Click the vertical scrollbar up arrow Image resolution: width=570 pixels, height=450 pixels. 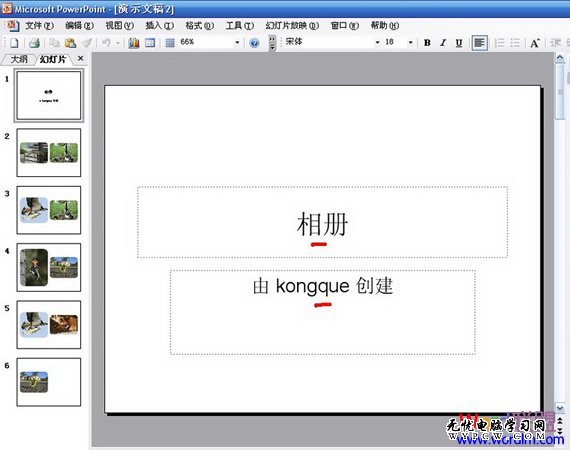pos(560,58)
